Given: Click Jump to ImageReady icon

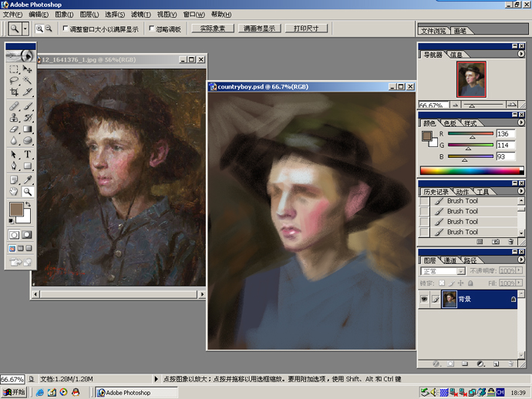Looking at the screenshot, I should tap(20, 262).
